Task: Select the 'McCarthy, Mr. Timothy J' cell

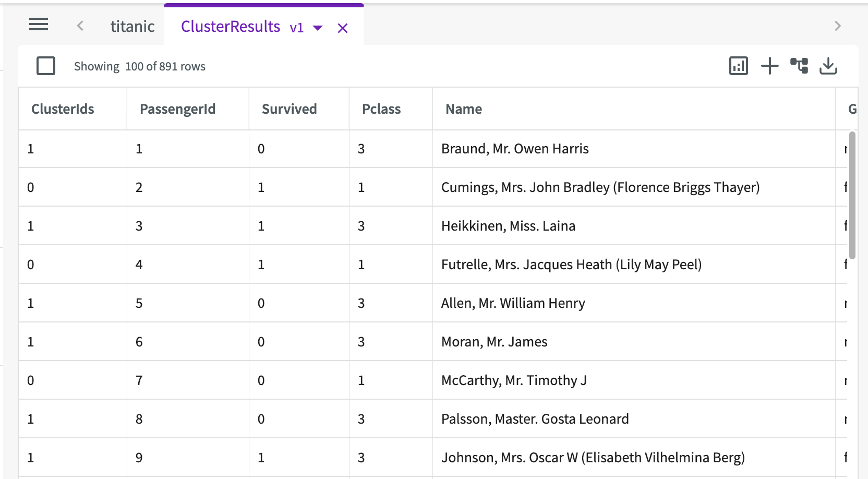Action: point(634,380)
